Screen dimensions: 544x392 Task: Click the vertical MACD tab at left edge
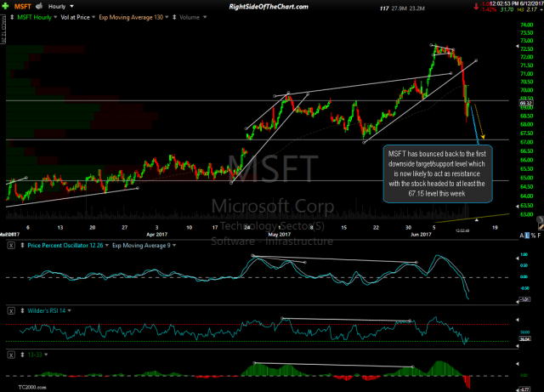click(3, 31)
